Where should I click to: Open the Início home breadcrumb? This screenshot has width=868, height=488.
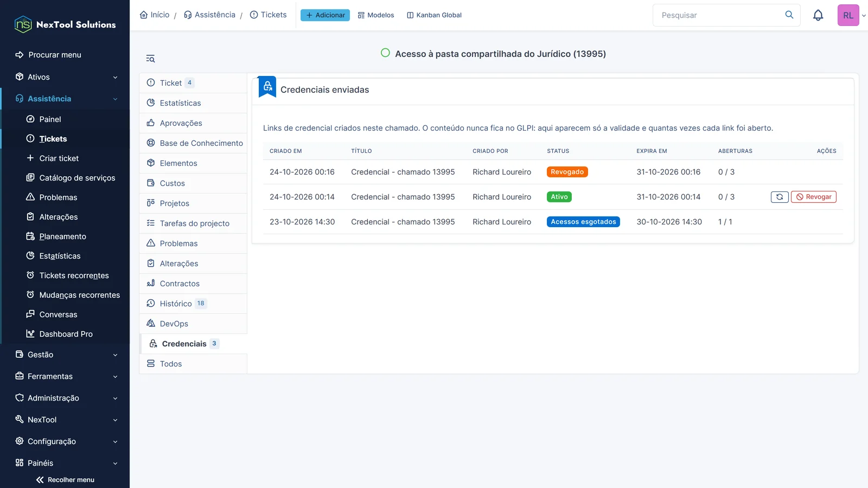[x=155, y=15]
